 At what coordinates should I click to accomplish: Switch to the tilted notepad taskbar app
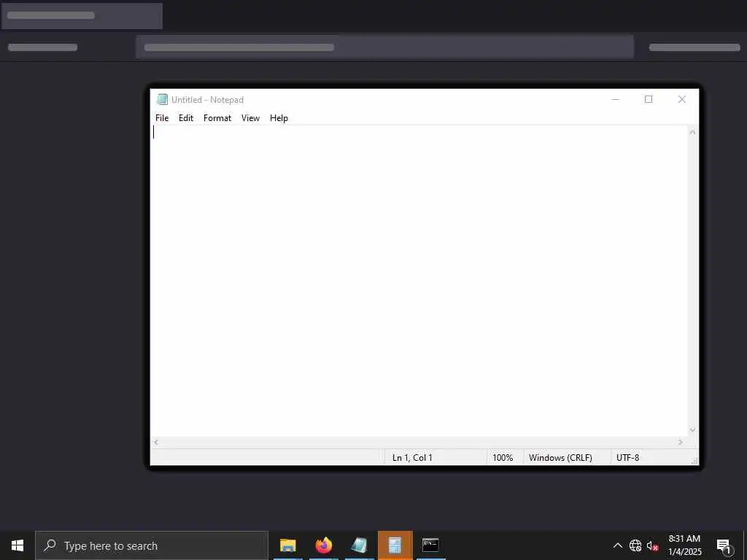(359, 545)
